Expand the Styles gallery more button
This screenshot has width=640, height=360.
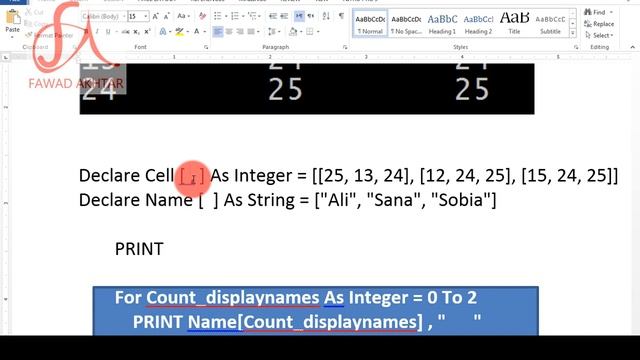573,33
